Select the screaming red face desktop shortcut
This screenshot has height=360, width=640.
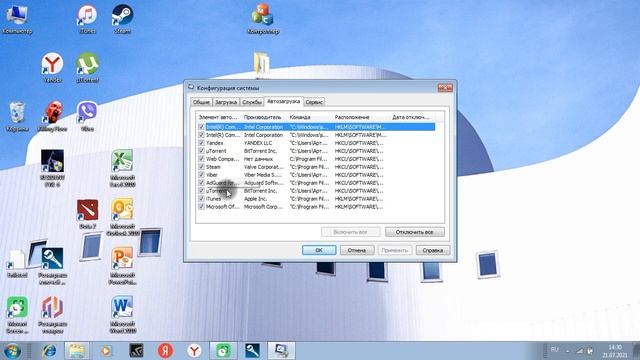[x=52, y=117]
